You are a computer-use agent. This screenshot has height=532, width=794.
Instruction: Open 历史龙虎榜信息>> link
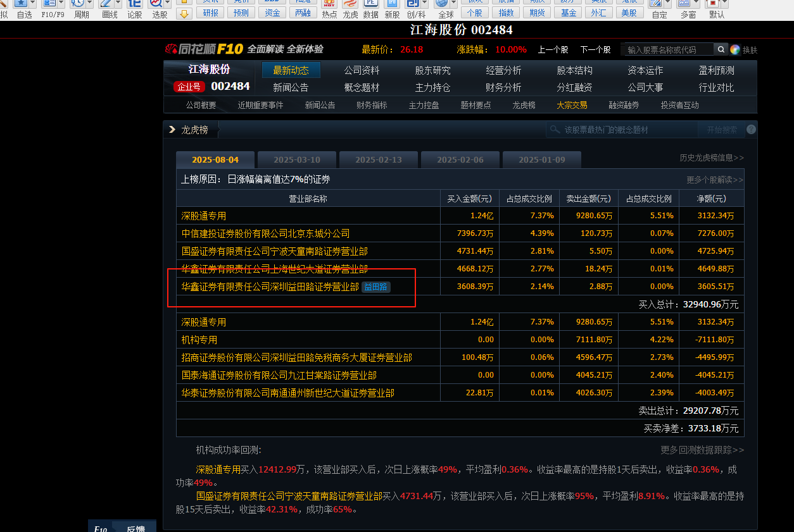[x=712, y=158]
